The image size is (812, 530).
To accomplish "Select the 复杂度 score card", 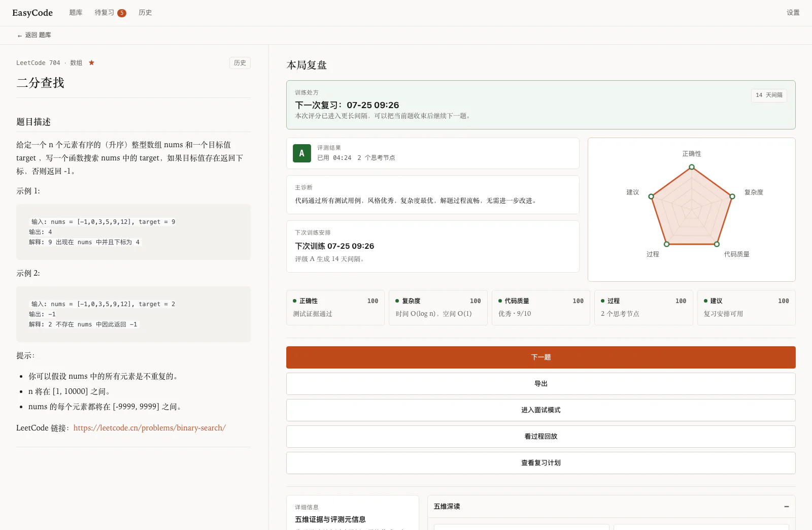I will [438, 308].
